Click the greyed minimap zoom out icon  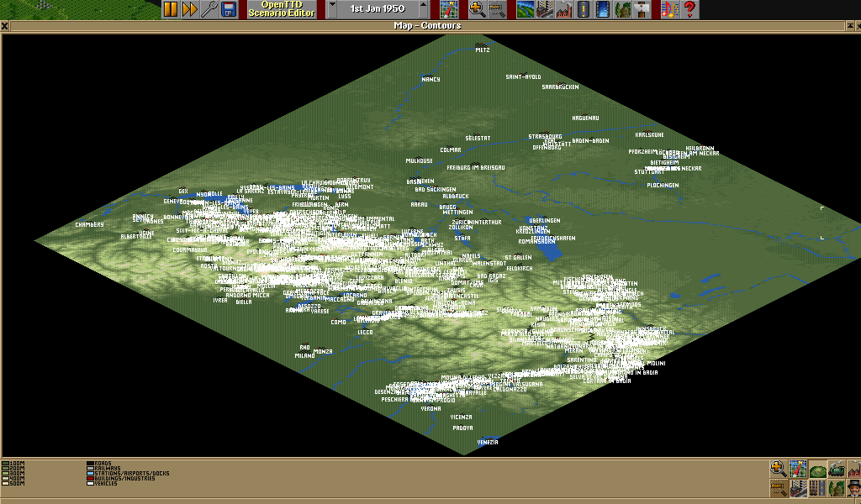pyautogui.click(x=778, y=487)
